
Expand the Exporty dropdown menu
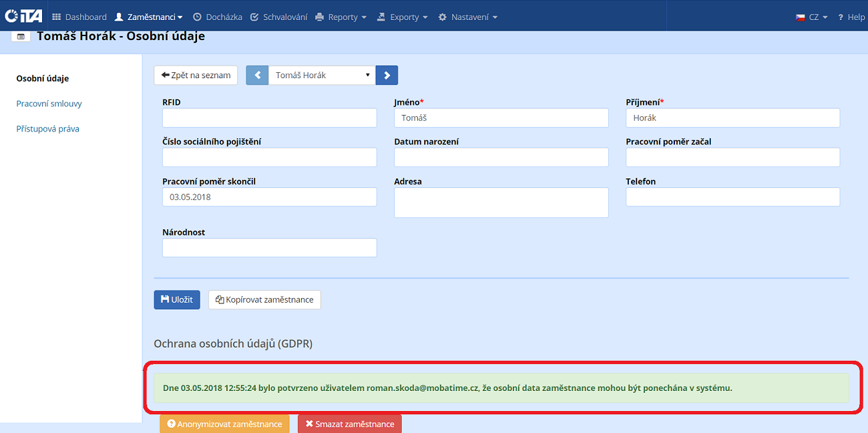click(402, 17)
